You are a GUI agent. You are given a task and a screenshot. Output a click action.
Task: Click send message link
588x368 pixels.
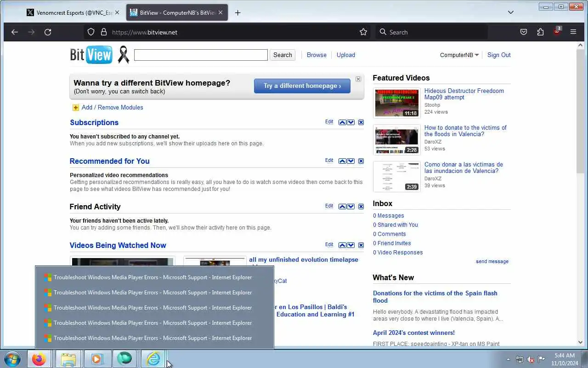(492, 261)
